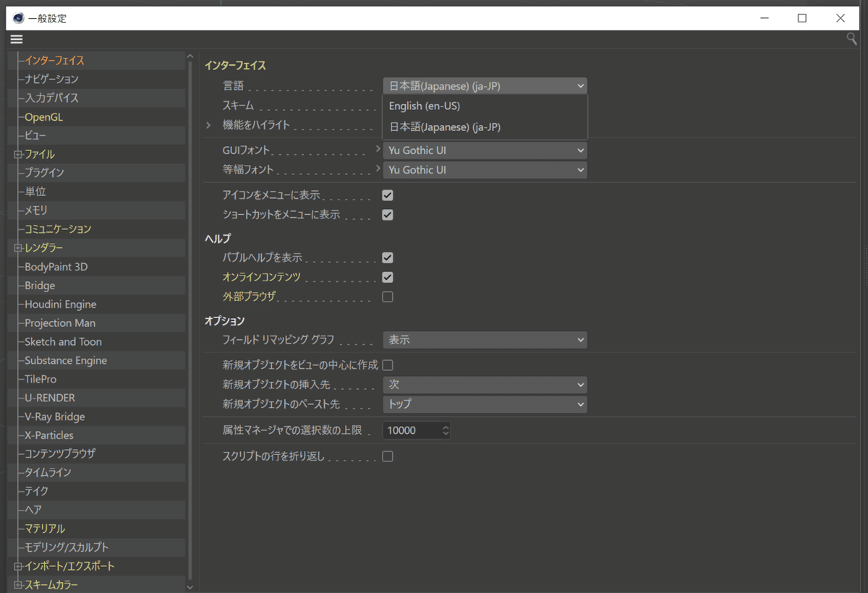Open the hamburger menu icon
The height and width of the screenshot is (593, 868).
tap(17, 39)
